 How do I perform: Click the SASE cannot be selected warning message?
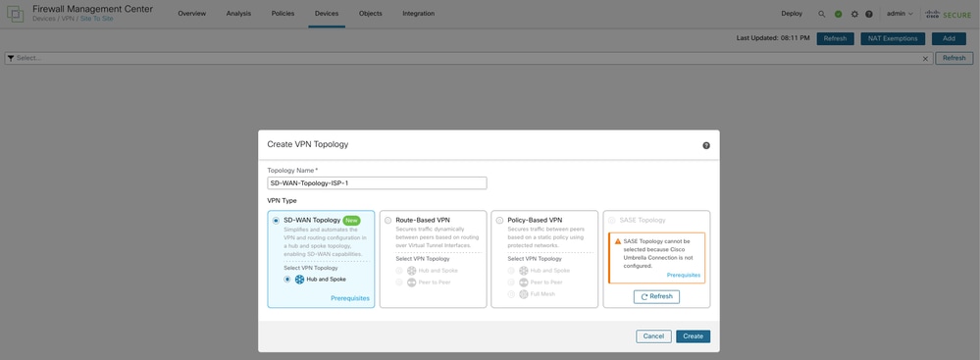(x=659, y=253)
